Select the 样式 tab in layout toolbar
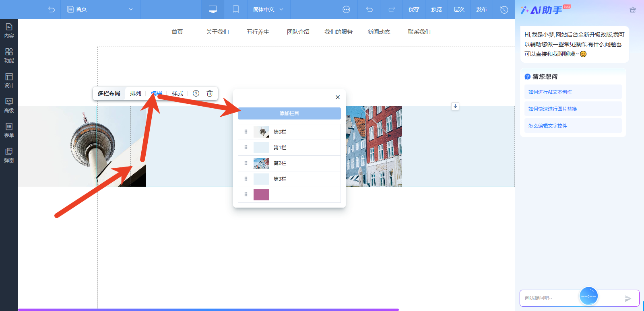 tap(178, 93)
